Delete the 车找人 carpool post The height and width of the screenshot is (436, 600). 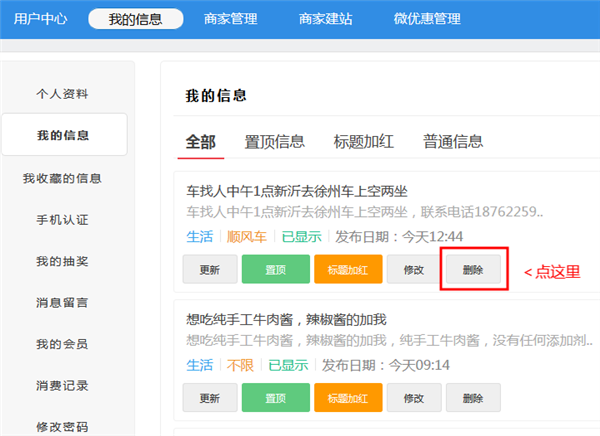[473, 270]
